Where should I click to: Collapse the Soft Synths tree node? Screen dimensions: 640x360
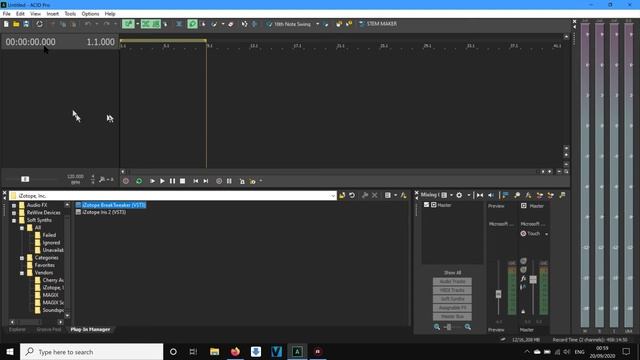pyautogui.click(x=14, y=220)
